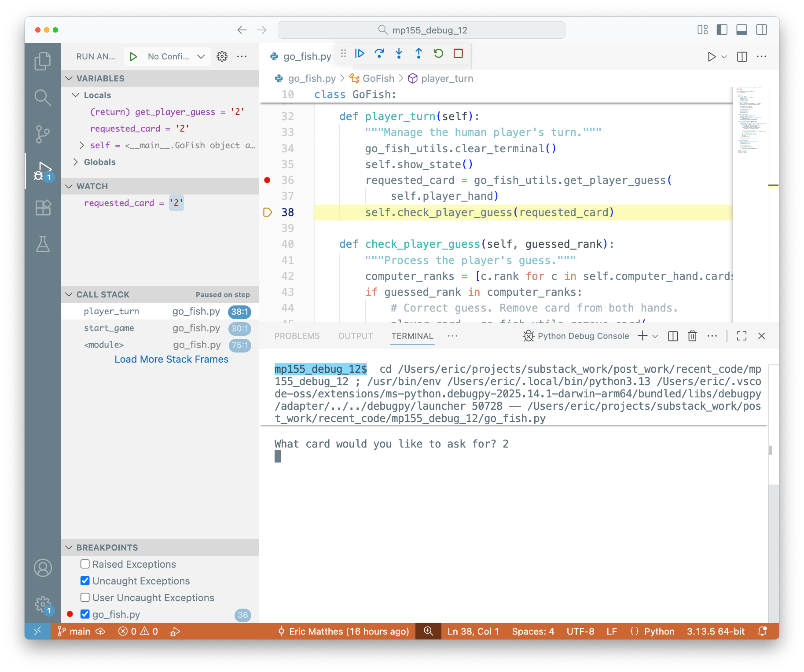Switch to the OUTPUT tab
The image size is (804, 672).
[355, 336]
